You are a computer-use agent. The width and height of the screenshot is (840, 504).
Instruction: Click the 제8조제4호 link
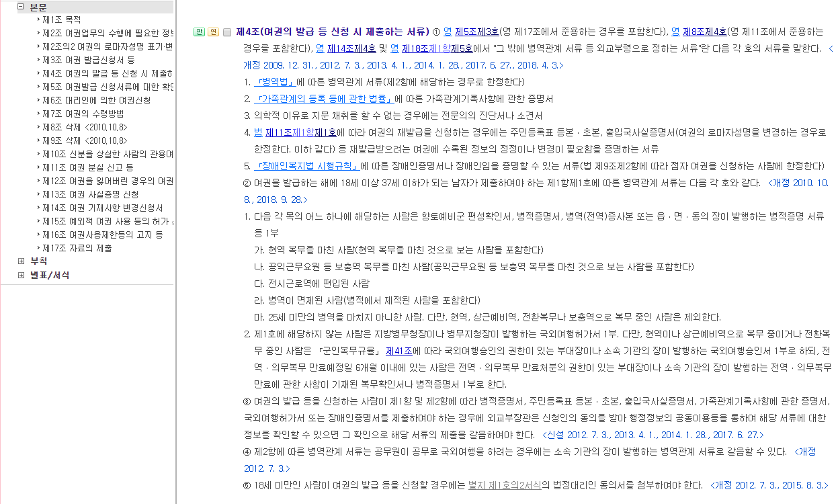pos(704,32)
